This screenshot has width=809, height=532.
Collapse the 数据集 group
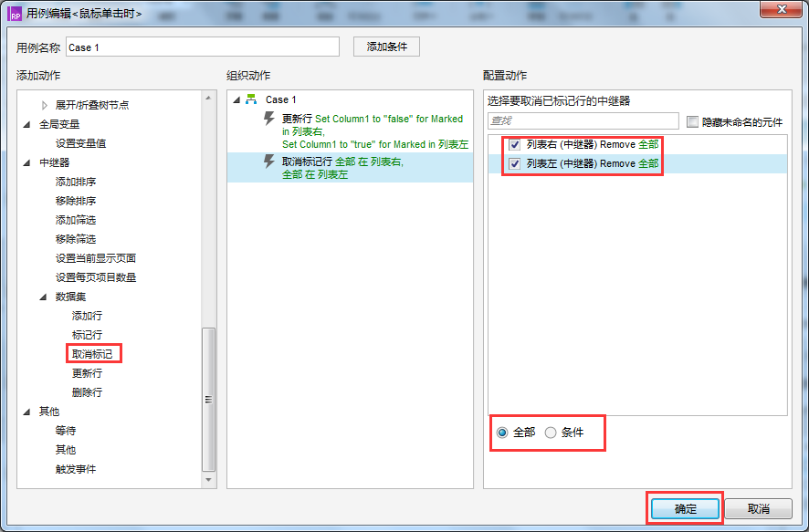(x=43, y=297)
